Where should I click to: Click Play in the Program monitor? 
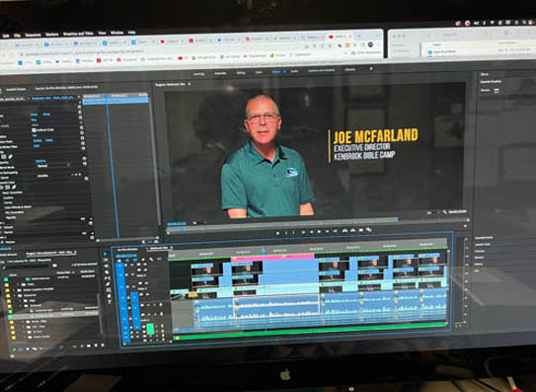[x=319, y=232]
